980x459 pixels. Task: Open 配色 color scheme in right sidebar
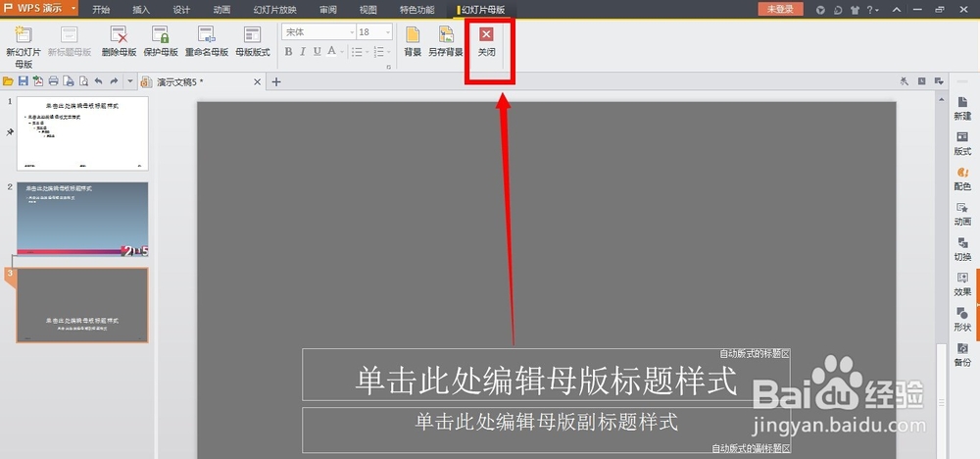point(962,179)
